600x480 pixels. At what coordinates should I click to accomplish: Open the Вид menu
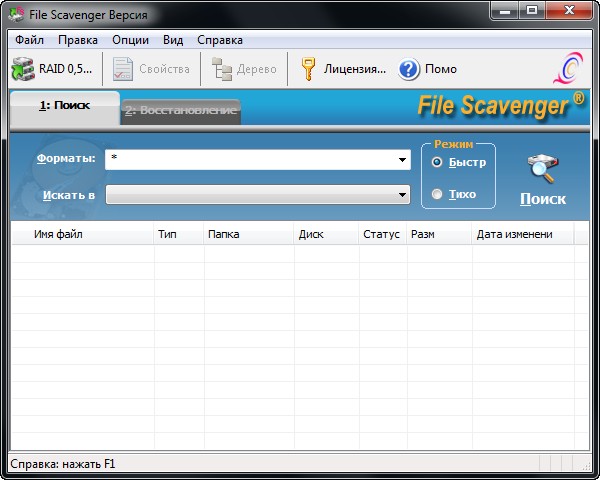173,40
